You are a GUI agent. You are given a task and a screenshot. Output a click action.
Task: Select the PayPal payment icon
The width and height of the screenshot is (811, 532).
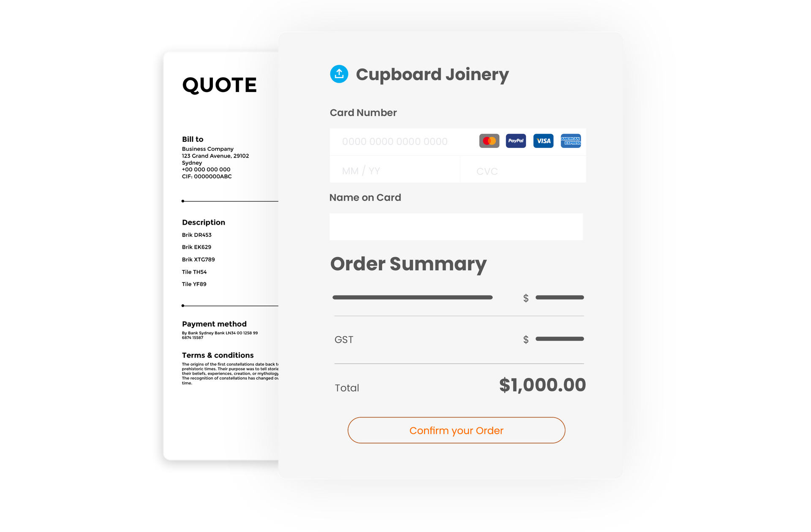pos(515,141)
